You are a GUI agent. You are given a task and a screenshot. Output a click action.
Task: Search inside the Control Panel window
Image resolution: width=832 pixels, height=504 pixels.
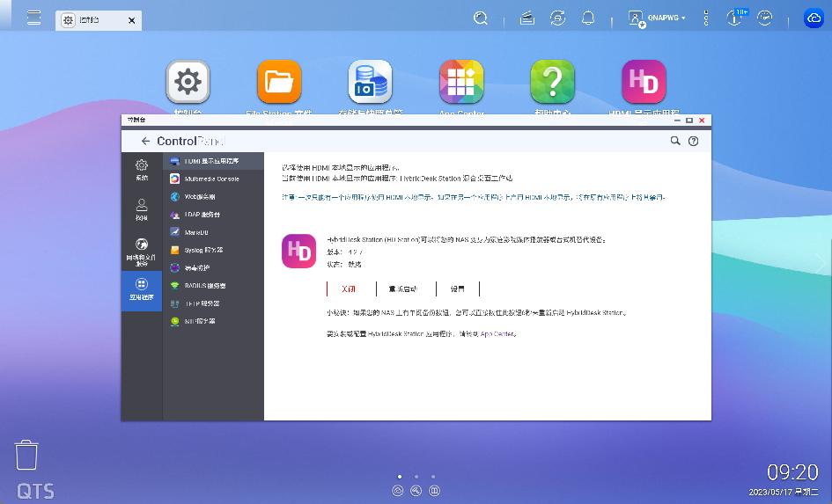pos(675,141)
